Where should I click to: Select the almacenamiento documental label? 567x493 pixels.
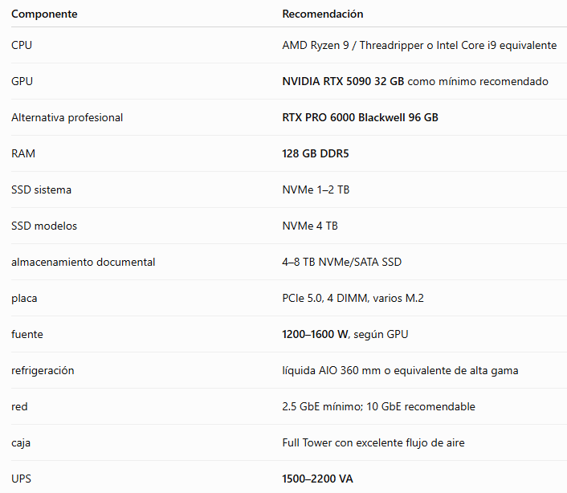(83, 262)
